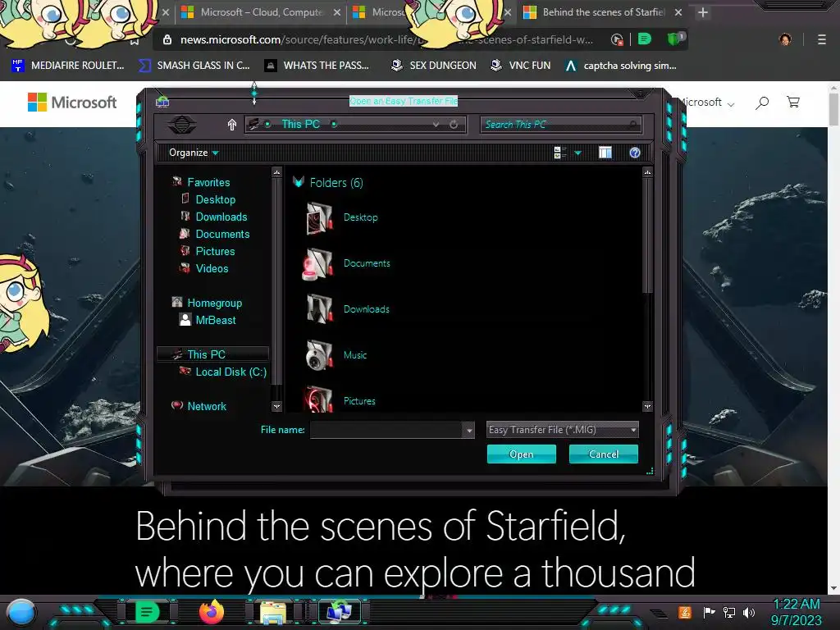Open the MEDIAFIRE ROULET... bookmark
This screenshot has width=840, height=630.
click(x=68, y=66)
